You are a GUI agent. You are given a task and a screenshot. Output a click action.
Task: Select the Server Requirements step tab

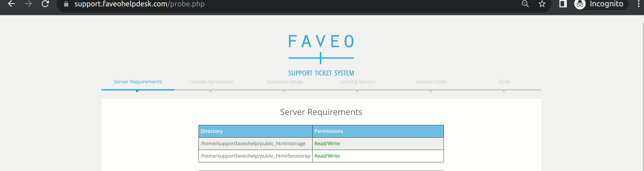(138, 82)
